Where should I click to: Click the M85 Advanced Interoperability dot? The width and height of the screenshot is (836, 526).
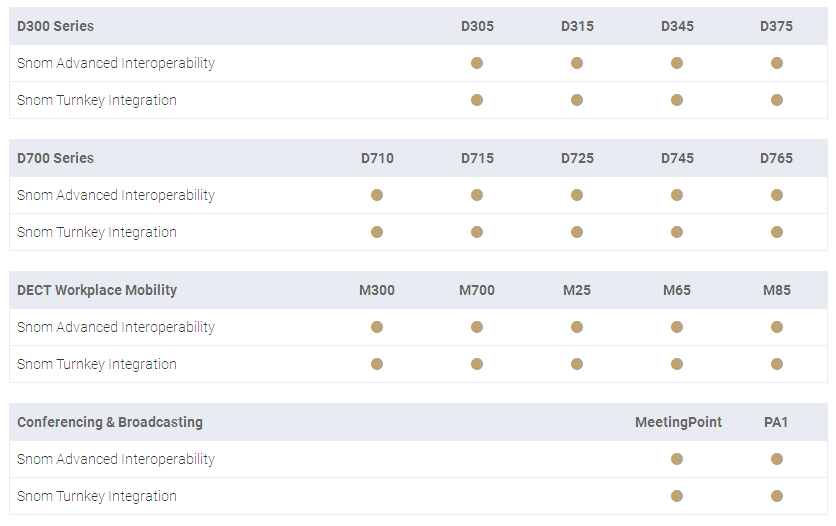[777, 327]
